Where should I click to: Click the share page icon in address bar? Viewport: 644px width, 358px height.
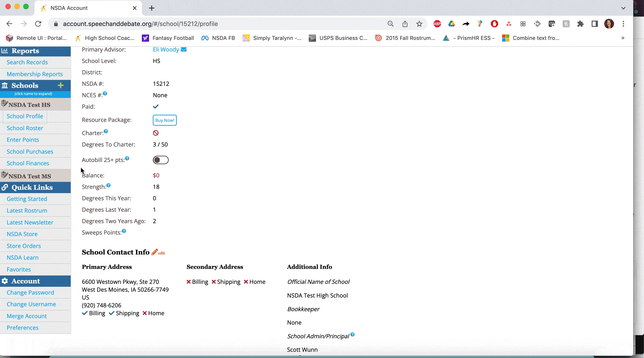click(x=405, y=24)
